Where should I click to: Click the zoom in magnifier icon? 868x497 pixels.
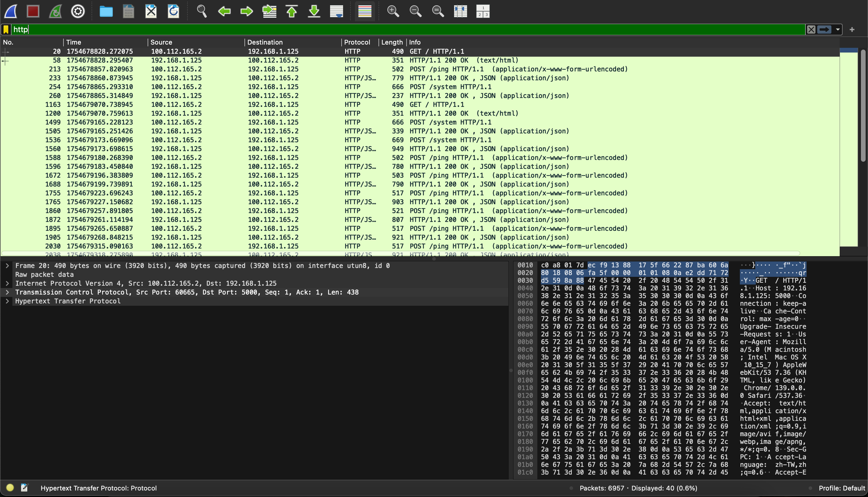[x=393, y=11]
